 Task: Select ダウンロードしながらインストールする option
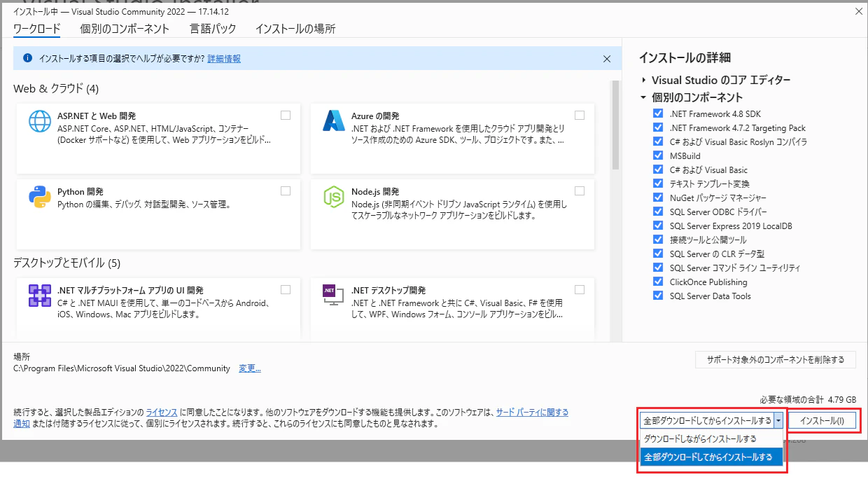coord(711,439)
